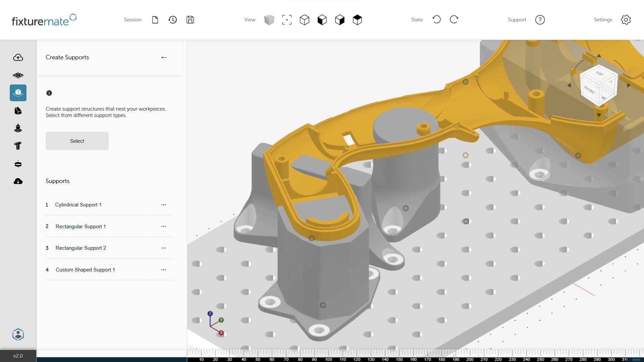This screenshot has height=362, width=644.
Task: Open the Labels text tool
Action: pos(18,146)
